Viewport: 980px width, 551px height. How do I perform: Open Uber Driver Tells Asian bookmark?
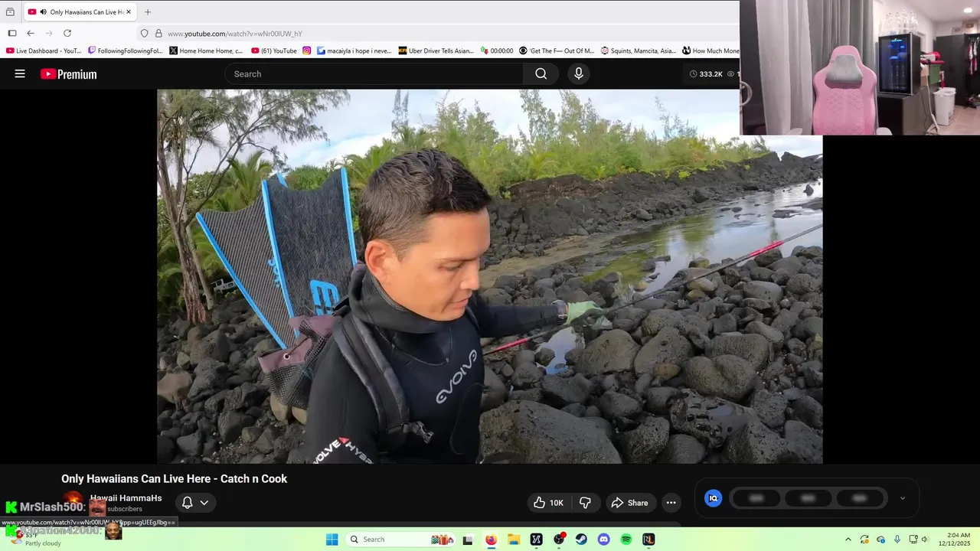436,51
